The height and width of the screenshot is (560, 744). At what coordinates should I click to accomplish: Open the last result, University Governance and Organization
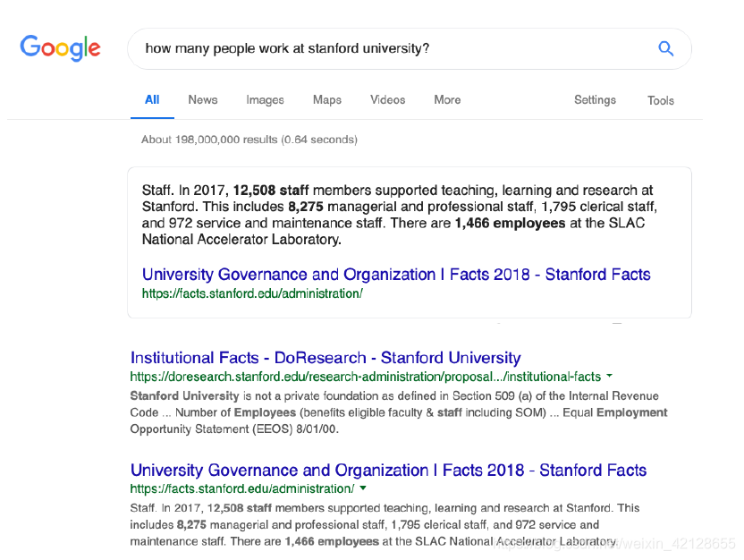388,470
